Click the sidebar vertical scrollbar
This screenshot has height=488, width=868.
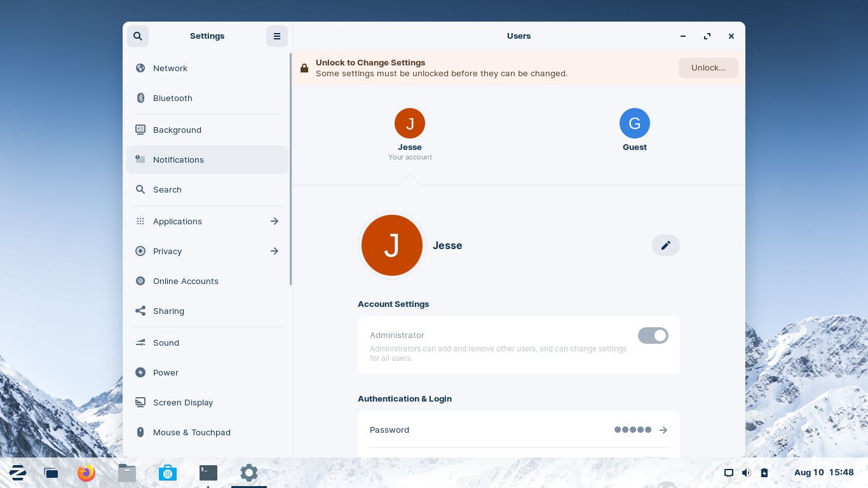click(291, 168)
